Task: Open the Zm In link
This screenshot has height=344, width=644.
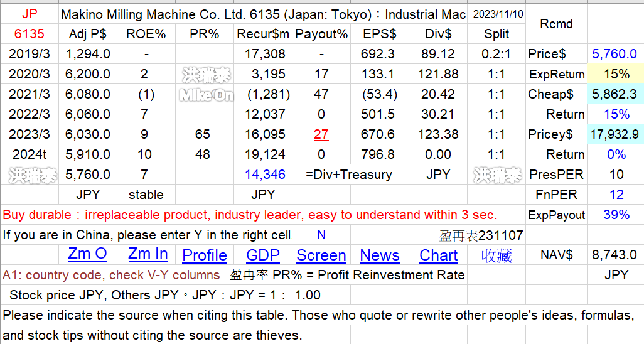Action: (x=148, y=254)
